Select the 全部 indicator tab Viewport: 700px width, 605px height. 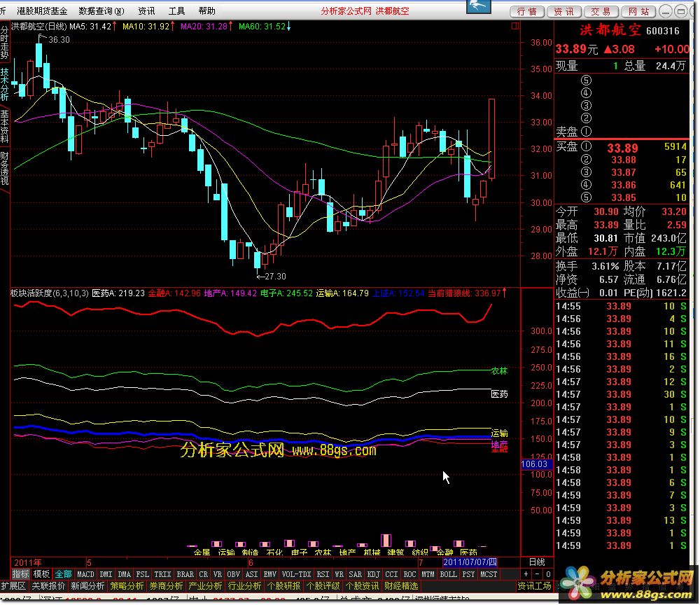pos(63,574)
